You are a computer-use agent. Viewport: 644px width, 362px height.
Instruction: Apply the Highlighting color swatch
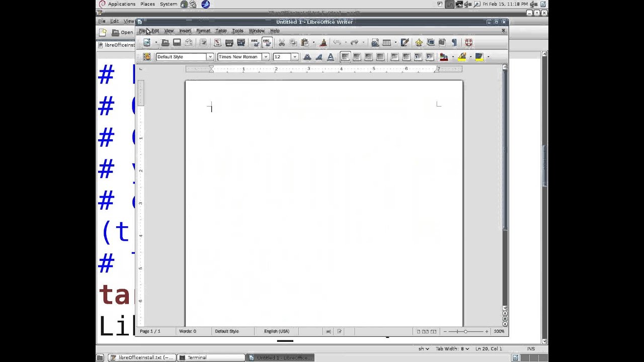pos(462,57)
